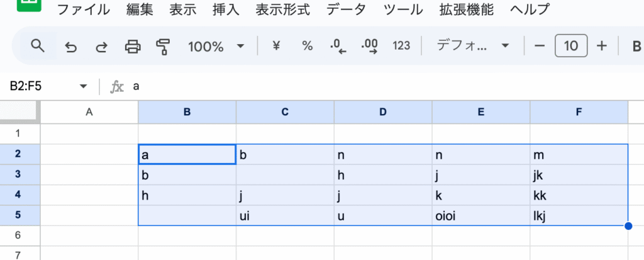Screen dimensions: 644x260
Task: Open the ファイル menu
Action: (x=83, y=10)
